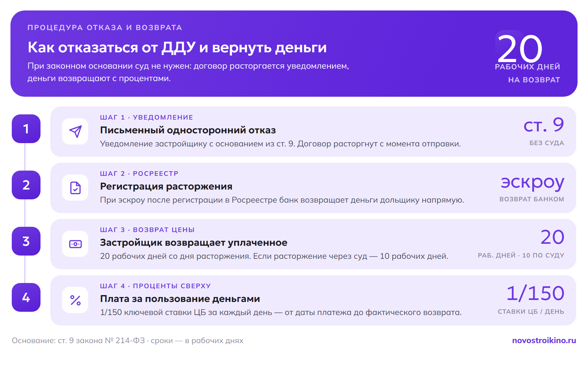Click the label 'ПРОЦЕДУРА ОТКАЗА И ВОЗВРАТА'

pyautogui.click(x=105, y=27)
